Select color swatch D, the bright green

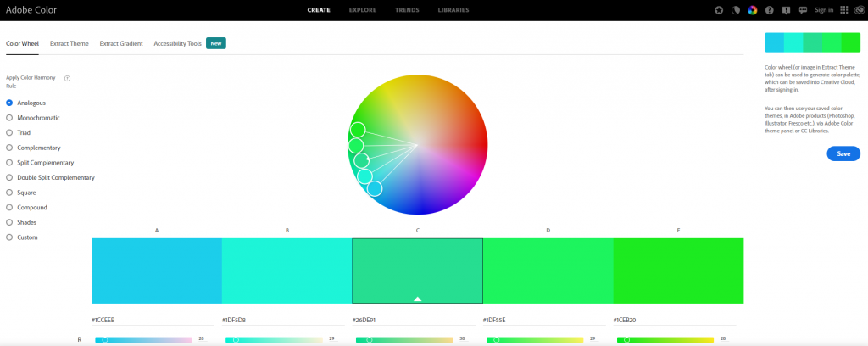[x=548, y=271]
